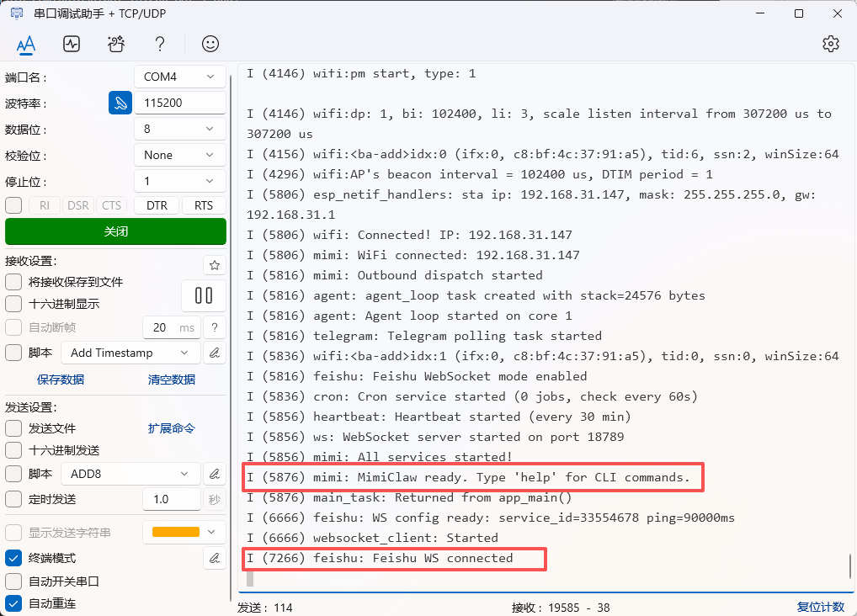The image size is (857, 616).
Task: Disable the 自动重连 checkbox
Action: [13, 603]
